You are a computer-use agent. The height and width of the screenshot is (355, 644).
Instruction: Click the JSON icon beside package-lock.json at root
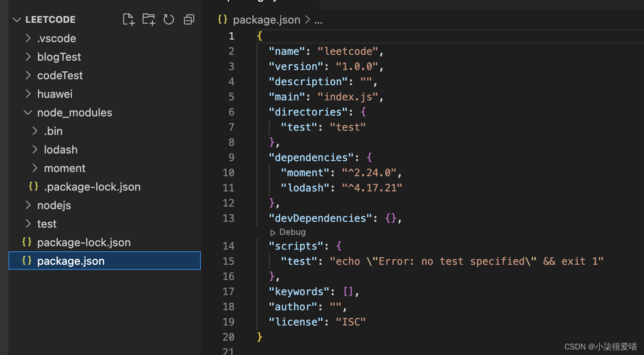click(x=27, y=242)
